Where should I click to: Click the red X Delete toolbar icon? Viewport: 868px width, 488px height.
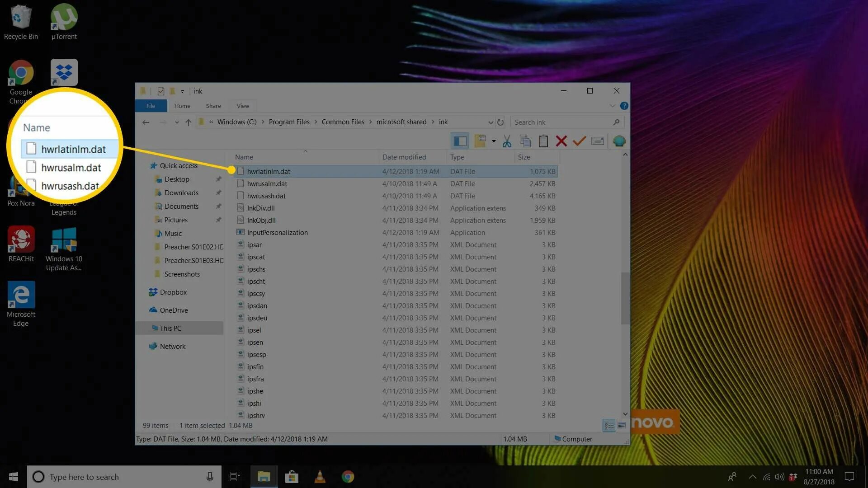click(561, 141)
